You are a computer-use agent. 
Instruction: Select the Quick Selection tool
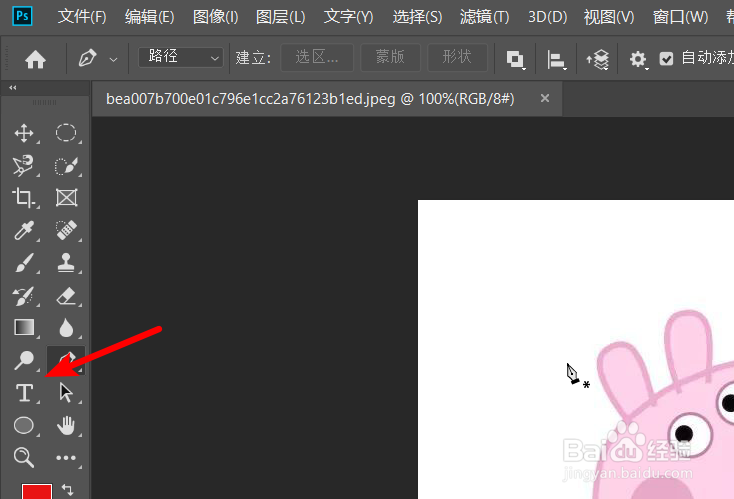click(x=66, y=166)
